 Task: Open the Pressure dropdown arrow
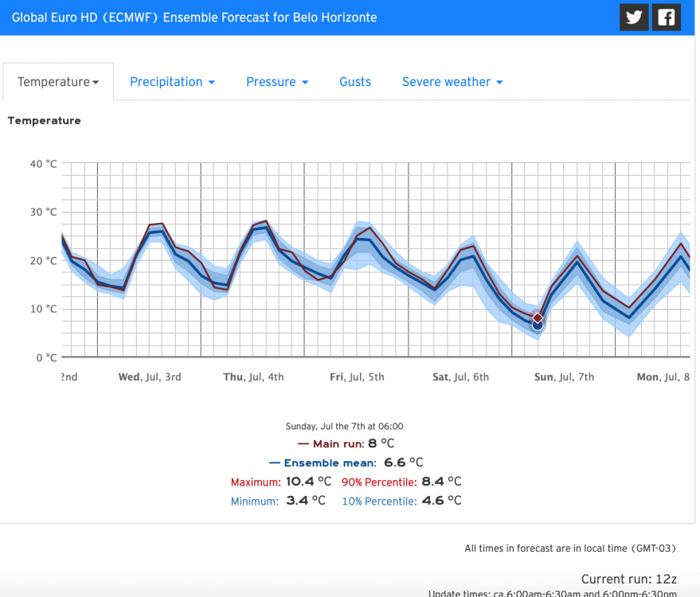coord(305,83)
